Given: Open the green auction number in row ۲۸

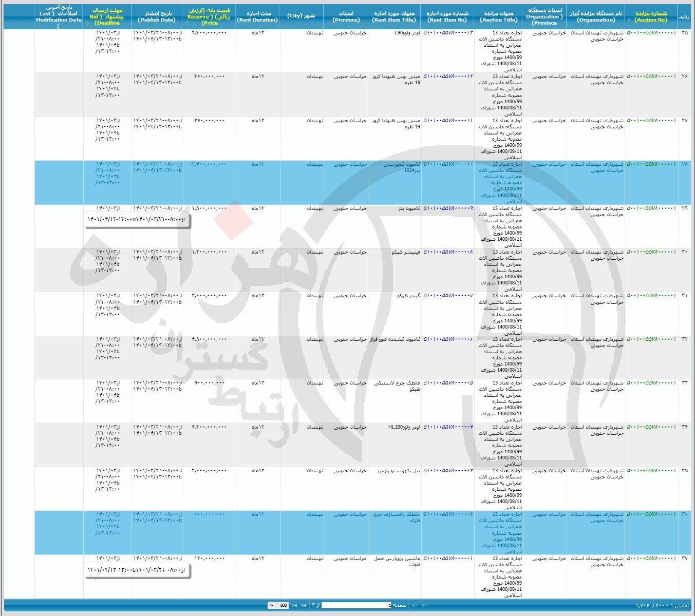Looking at the screenshot, I should pos(651,164).
